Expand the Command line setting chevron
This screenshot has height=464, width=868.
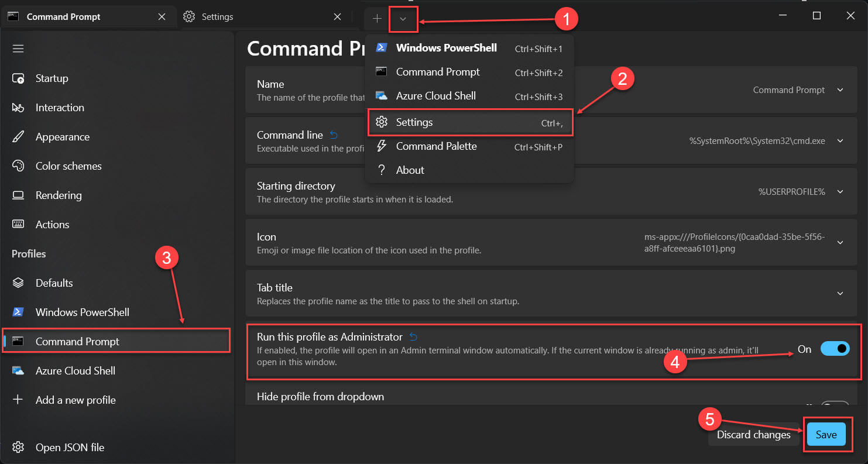click(x=840, y=141)
